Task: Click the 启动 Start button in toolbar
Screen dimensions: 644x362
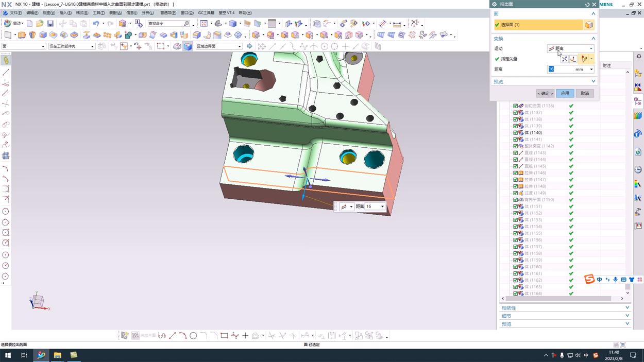Action: pyautogui.click(x=13, y=24)
